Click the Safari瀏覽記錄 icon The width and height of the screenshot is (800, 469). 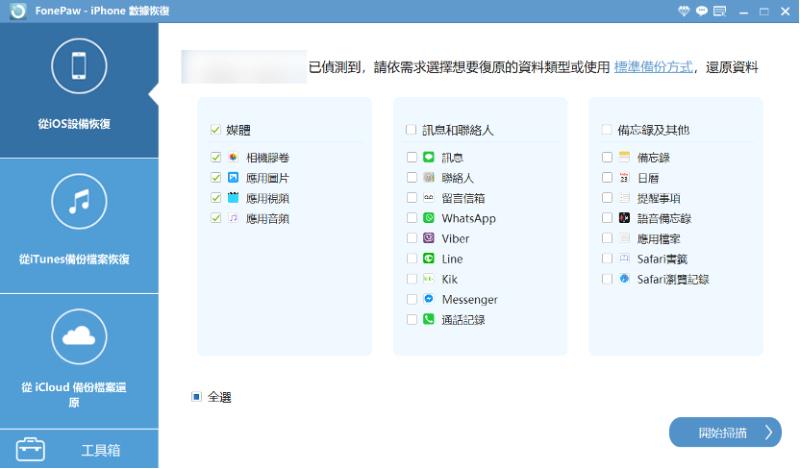coord(624,279)
